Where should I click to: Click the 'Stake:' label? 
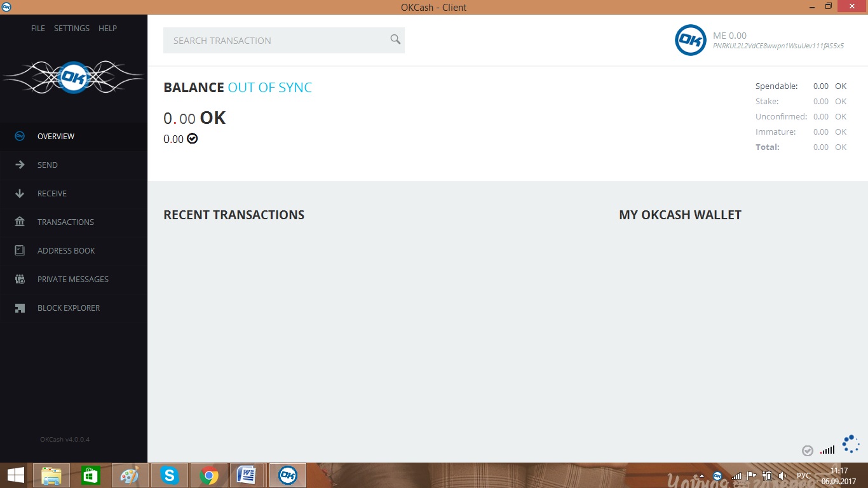click(767, 102)
